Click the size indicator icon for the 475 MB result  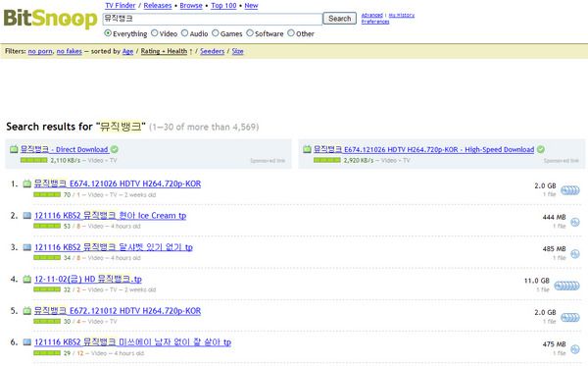coord(575,349)
